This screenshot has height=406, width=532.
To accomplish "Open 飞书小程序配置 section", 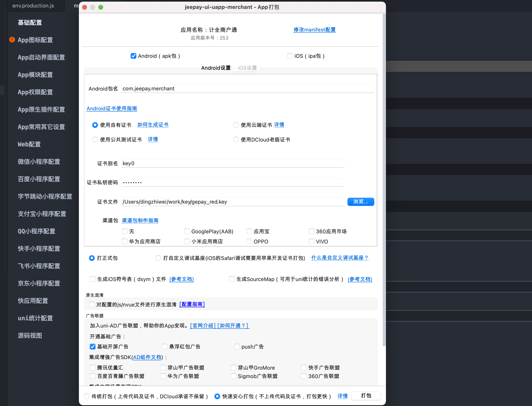I will coord(39,266).
